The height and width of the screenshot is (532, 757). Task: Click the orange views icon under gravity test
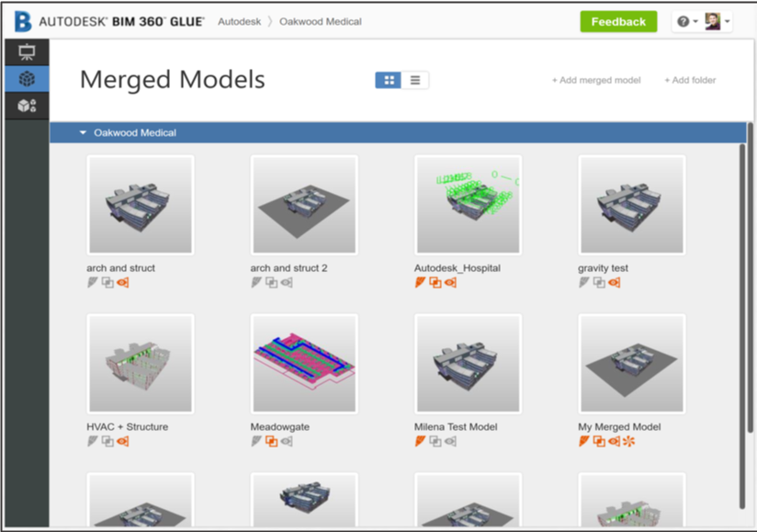pyautogui.click(x=614, y=282)
